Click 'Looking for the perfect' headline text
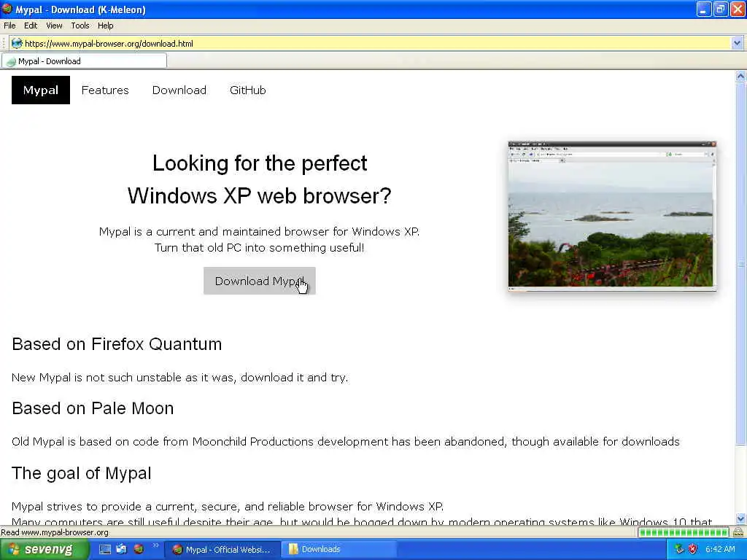 tap(260, 163)
